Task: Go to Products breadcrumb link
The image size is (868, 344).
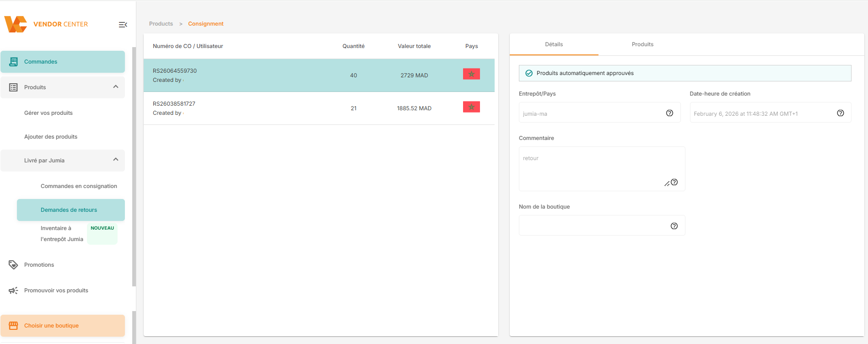Action: coord(161,24)
